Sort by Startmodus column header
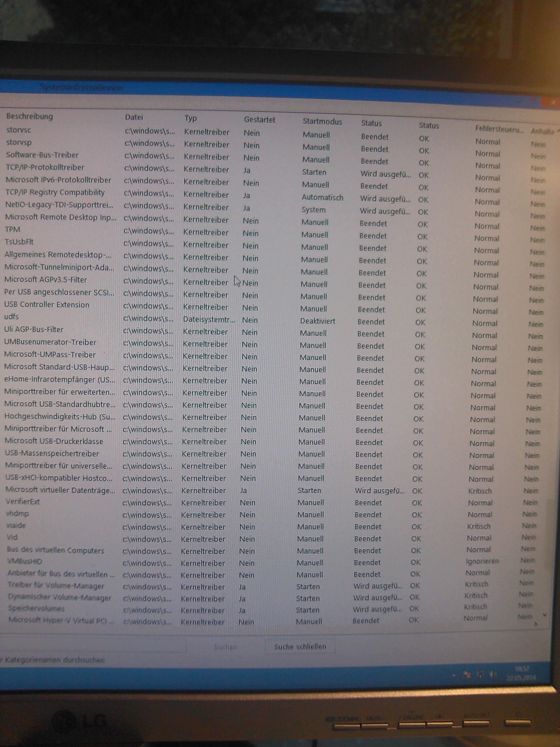This screenshot has height=747, width=560. tap(322, 121)
